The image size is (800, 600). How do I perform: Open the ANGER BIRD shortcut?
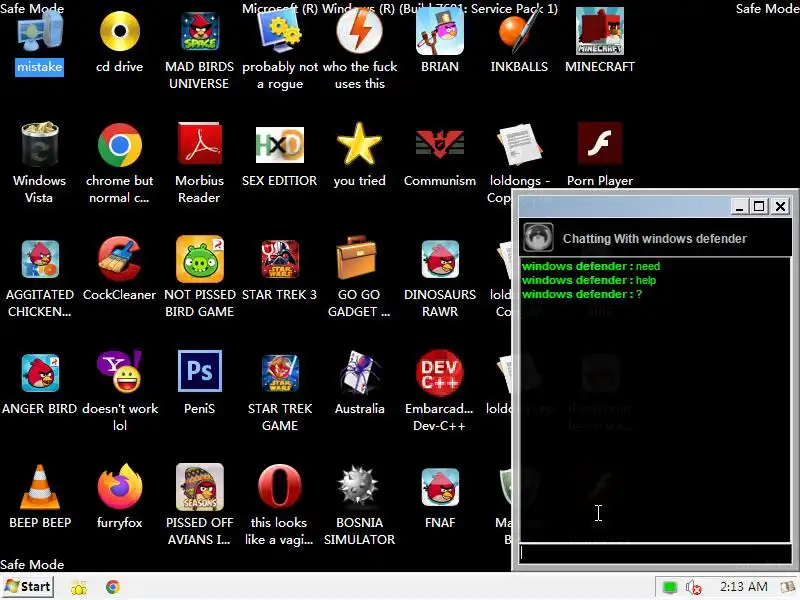click(x=40, y=373)
